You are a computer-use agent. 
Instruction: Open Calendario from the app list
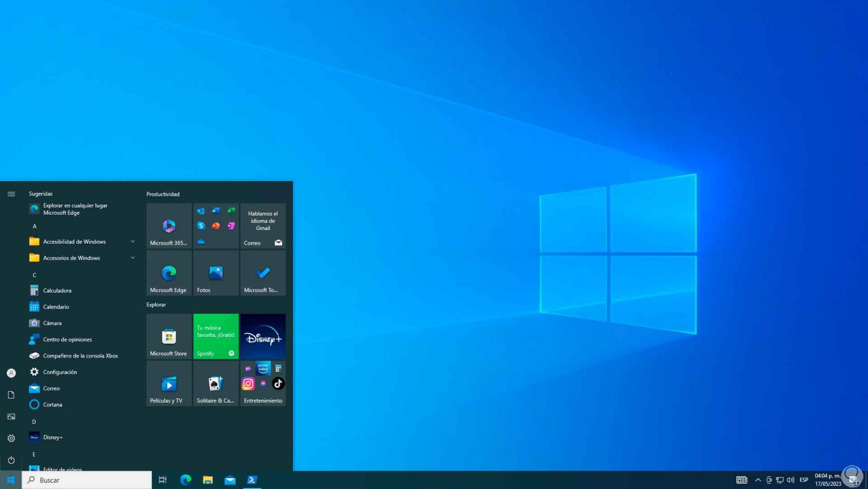(x=83, y=307)
